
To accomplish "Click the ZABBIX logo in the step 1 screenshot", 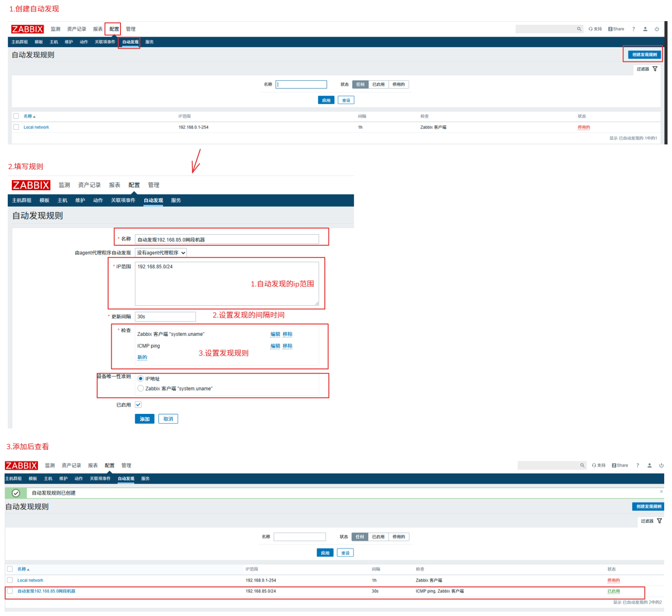I will tap(27, 29).
